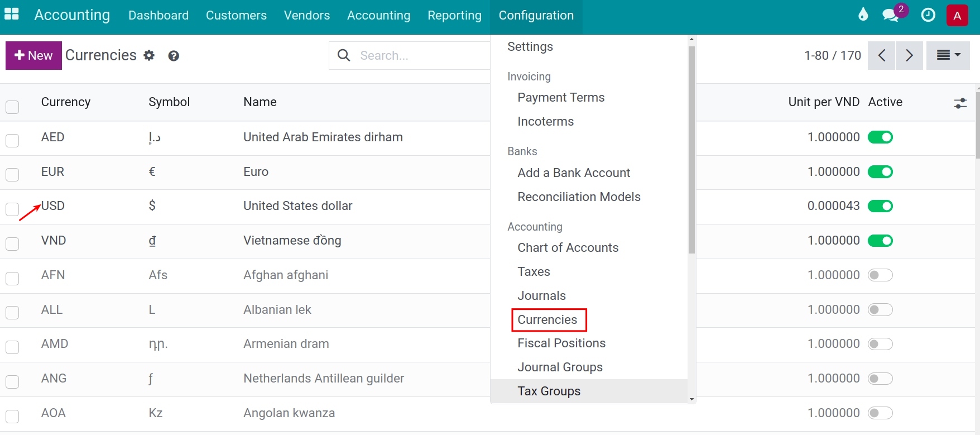
Task: Go to previous page arrow
Action: pos(882,55)
